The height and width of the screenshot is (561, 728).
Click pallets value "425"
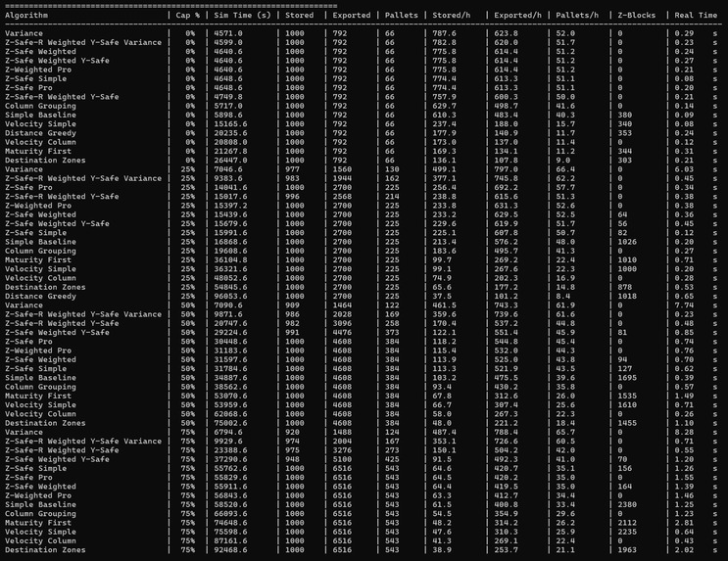click(392, 459)
